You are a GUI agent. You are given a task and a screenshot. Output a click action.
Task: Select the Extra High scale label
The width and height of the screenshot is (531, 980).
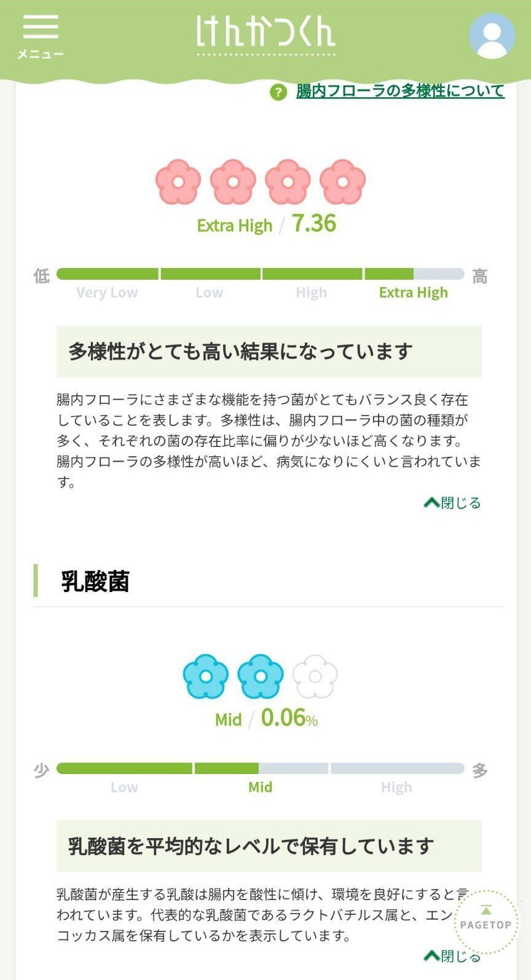point(413,293)
